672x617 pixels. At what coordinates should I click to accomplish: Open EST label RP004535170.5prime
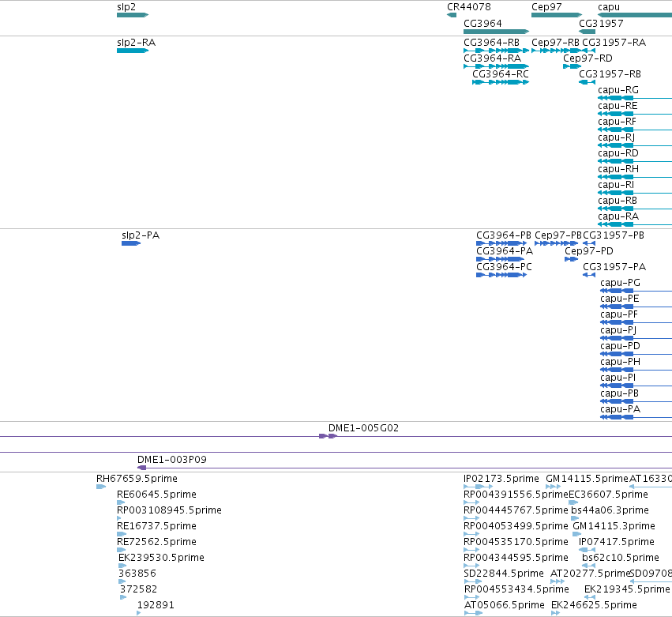click(516, 543)
